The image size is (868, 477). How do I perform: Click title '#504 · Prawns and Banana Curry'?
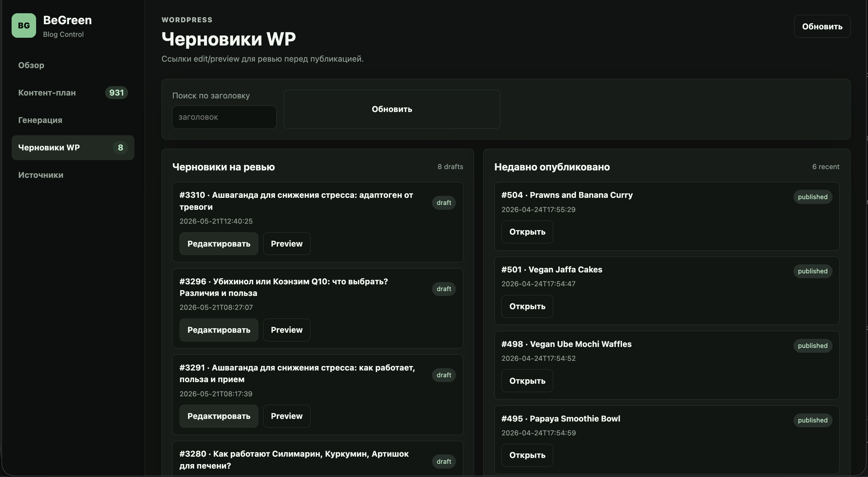567,195
